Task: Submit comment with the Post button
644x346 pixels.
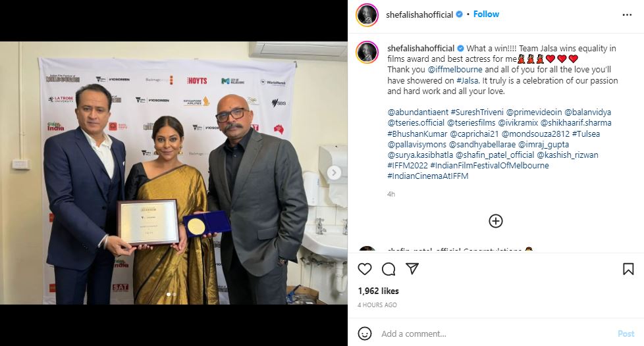Action: [626, 334]
